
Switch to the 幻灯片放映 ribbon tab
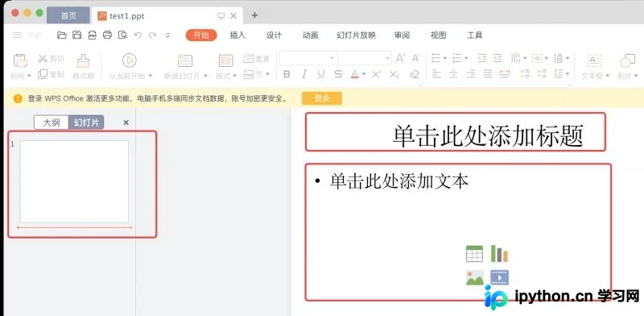pos(356,35)
